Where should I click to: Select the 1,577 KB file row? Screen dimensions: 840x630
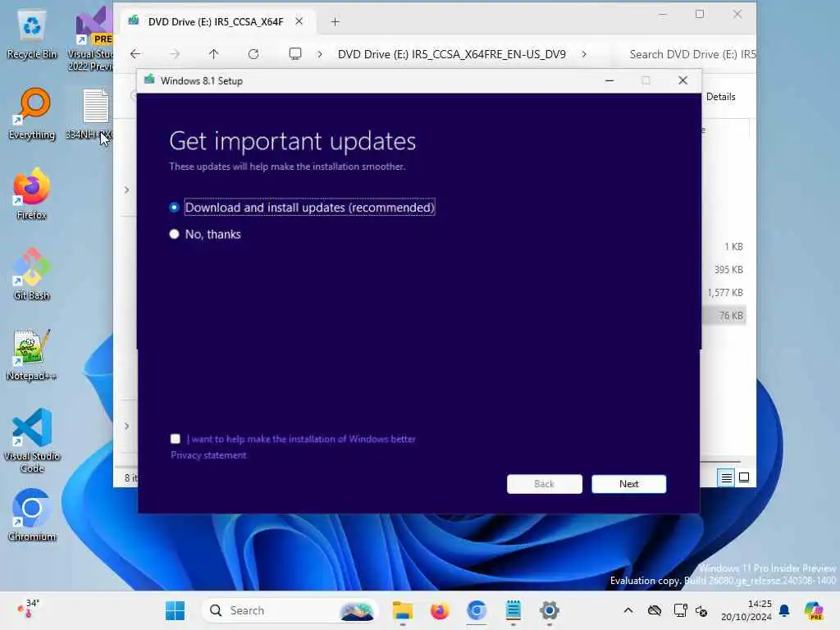tap(724, 293)
